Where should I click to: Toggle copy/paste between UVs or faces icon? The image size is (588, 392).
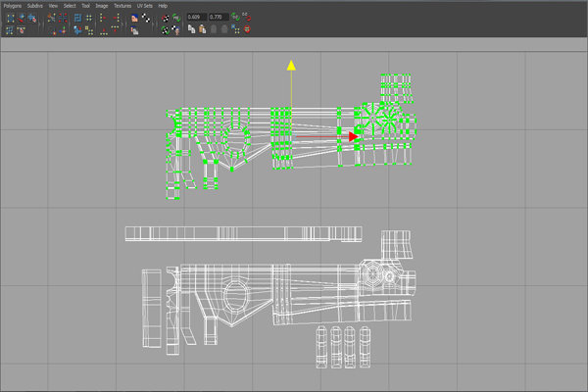[235, 29]
